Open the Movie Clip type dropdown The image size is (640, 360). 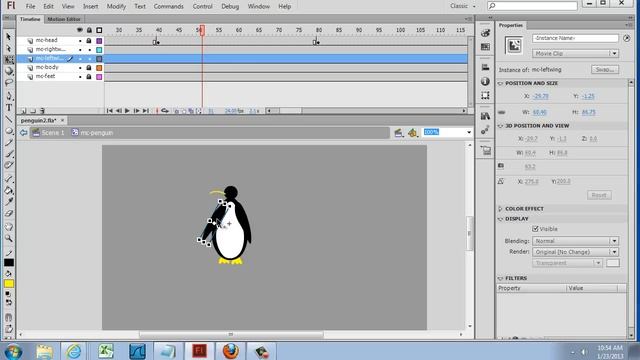[576, 53]
